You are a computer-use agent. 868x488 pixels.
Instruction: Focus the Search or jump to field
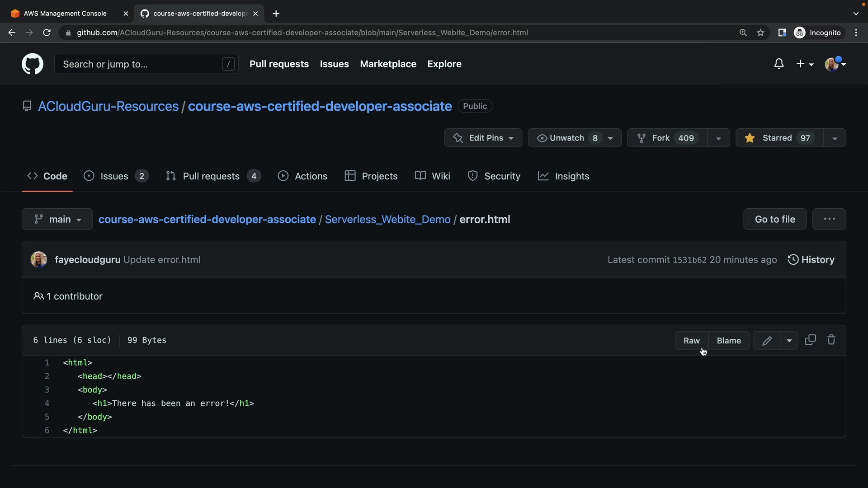pos(140,64)
